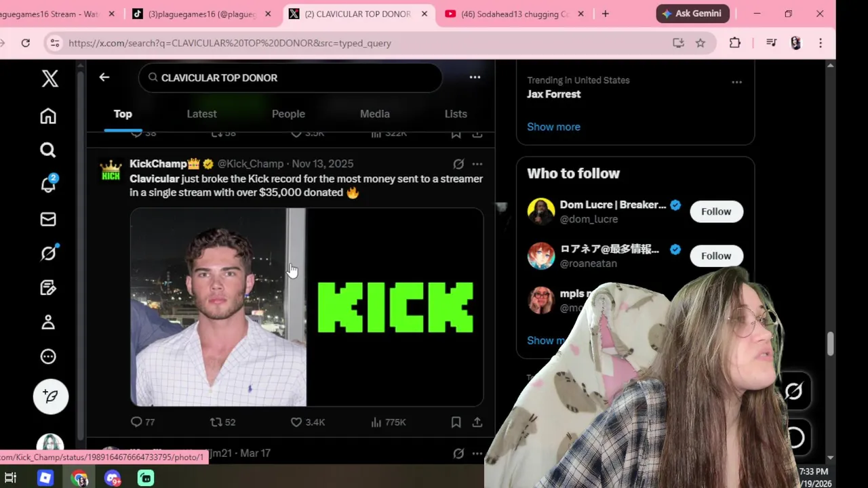
Task: Open Messages envelope icon
Action: 48,219
